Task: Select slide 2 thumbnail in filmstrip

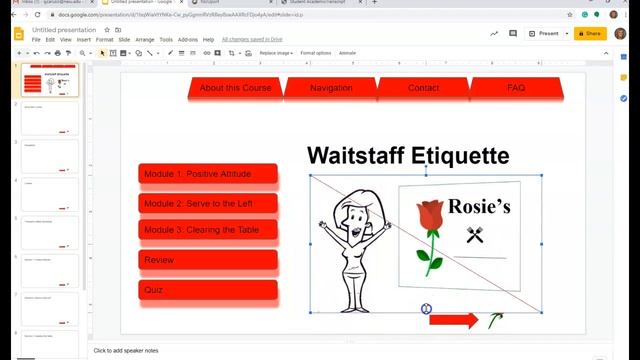Action: coord(50,118)
